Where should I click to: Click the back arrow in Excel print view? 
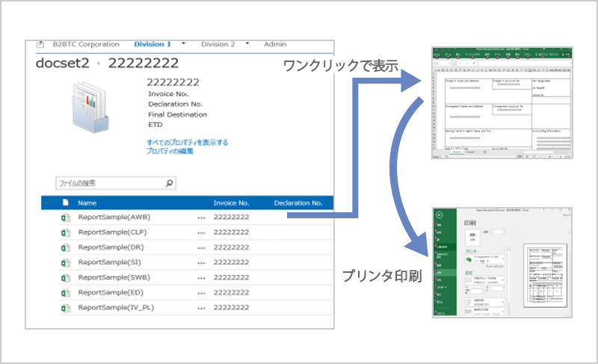(x=439, y=215)
